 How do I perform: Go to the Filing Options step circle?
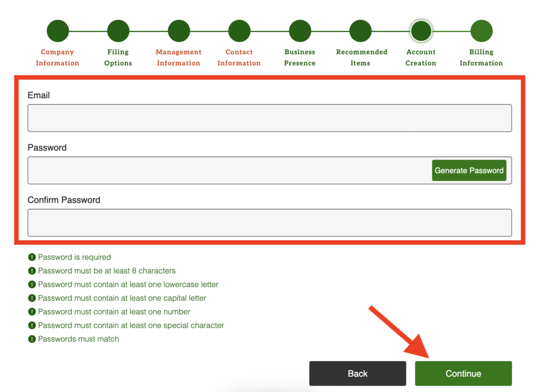click(118, 31)
